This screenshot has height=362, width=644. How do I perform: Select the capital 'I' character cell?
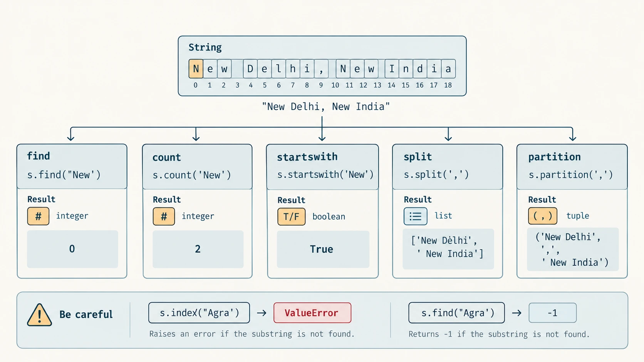(x=392, y=69)
